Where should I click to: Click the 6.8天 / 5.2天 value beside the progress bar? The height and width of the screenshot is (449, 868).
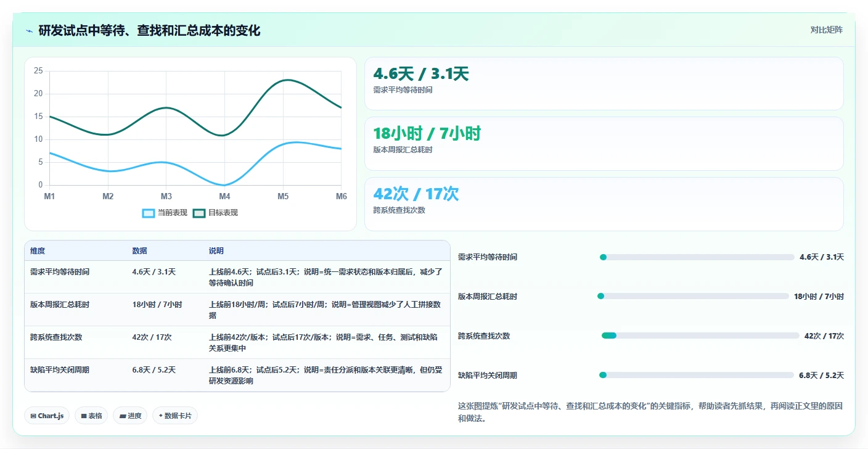[821, 376]
